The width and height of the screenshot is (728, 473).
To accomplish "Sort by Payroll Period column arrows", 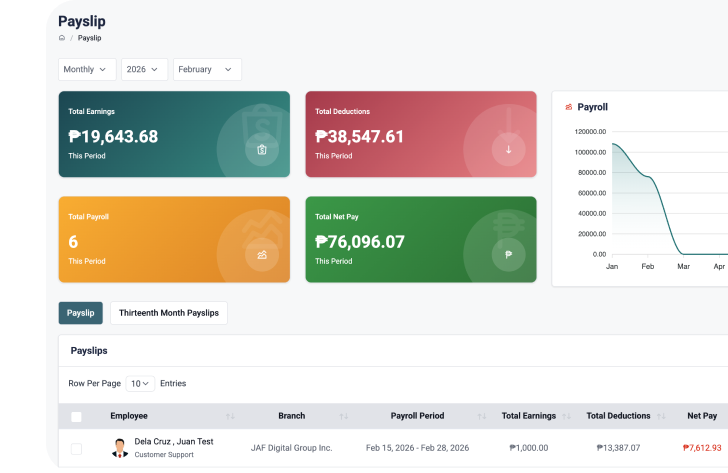I will pyautogui.click(x=482, y=416).
